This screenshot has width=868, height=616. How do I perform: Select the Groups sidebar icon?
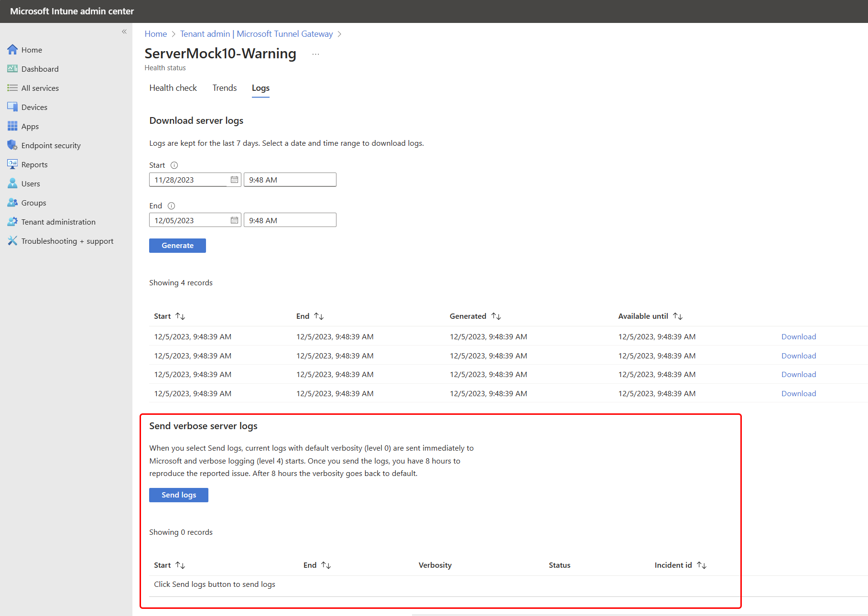(x=12, y=202)
